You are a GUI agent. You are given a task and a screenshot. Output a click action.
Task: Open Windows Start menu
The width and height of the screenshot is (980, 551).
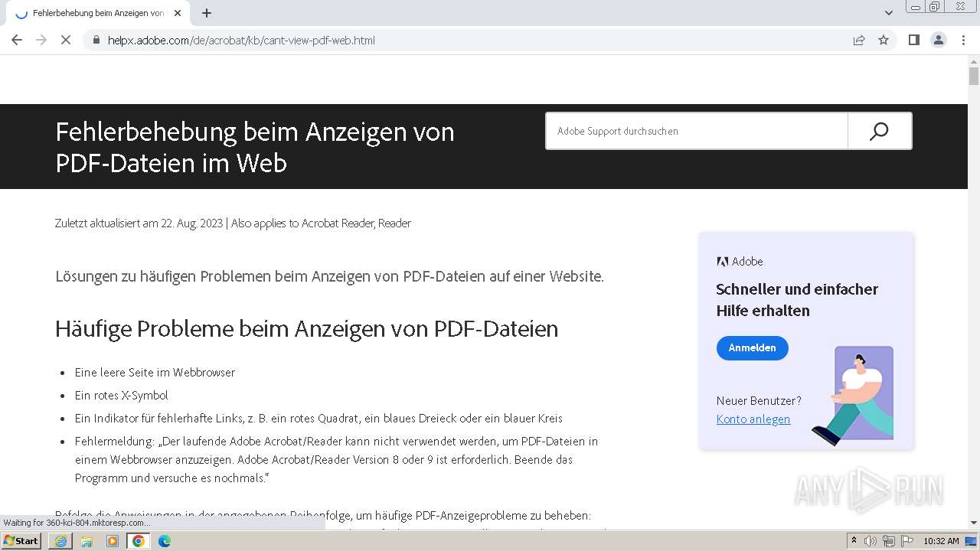[x=21, y=541]
